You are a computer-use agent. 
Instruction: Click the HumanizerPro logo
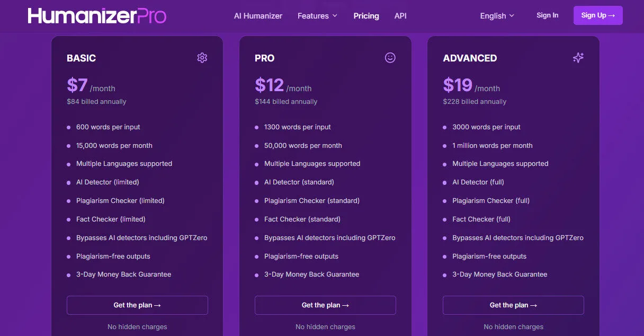(x=97, y=15)
